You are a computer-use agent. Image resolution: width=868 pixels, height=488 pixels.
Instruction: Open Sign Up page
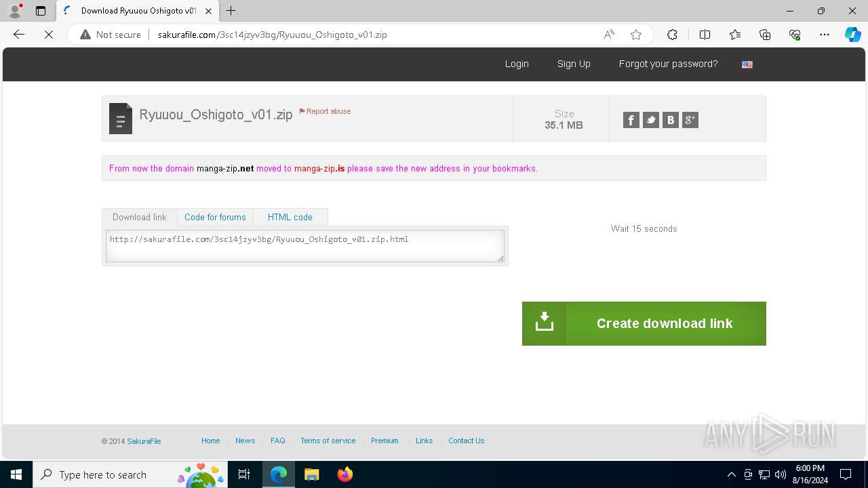coord(574,64)
